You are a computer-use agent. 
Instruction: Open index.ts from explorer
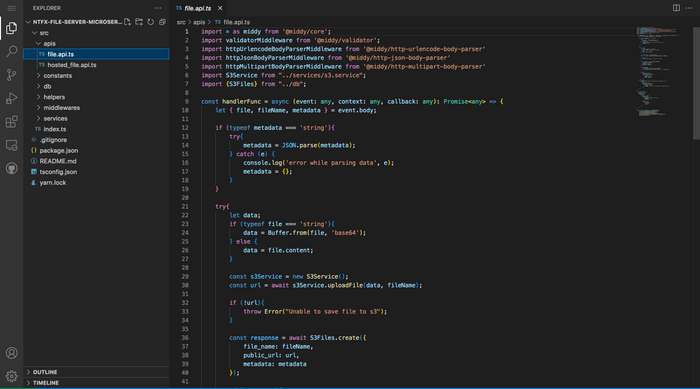96,129
